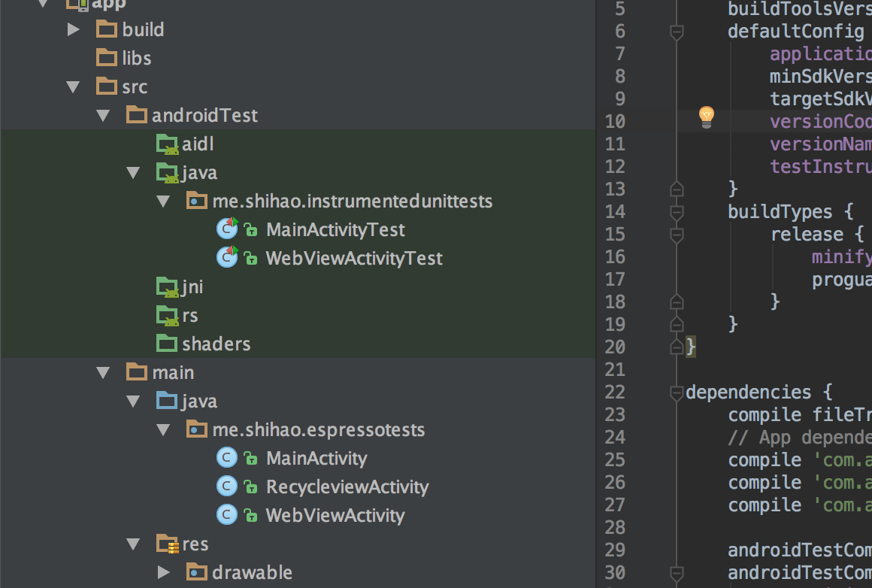Collapse the main source folder
The height and width of the screenshot is (588, 872).
103,372
